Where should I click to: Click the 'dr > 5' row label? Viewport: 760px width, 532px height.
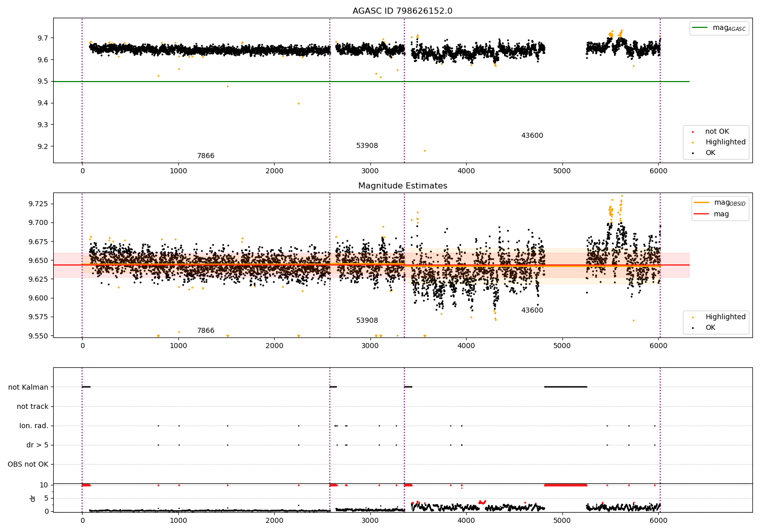pyautogui.click(x=37, y=445)
